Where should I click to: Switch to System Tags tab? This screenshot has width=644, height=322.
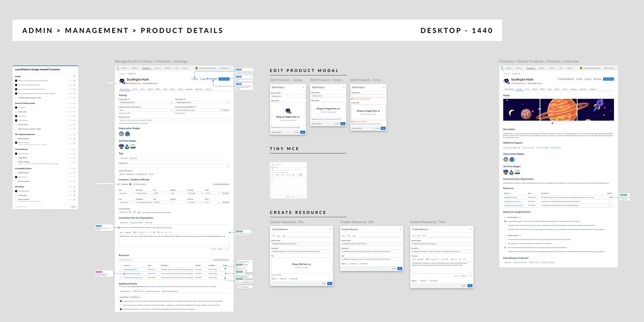tap(134, 158)
